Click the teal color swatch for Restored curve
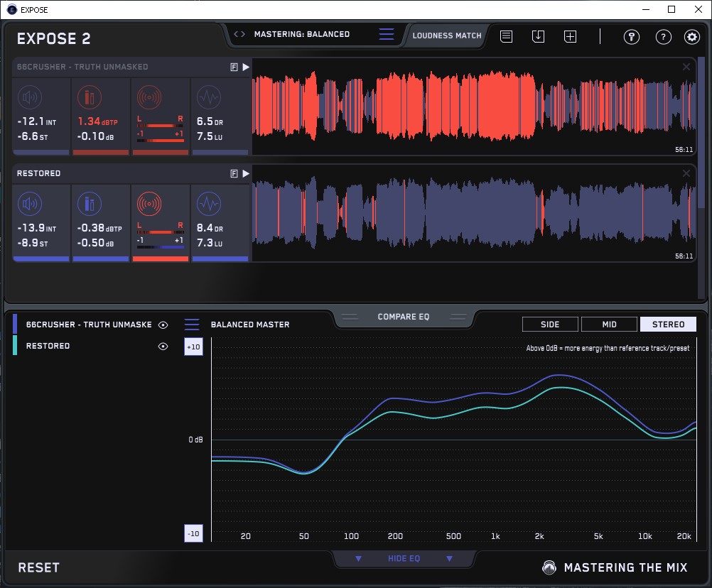Screen dimensions: 712x588 15,345
